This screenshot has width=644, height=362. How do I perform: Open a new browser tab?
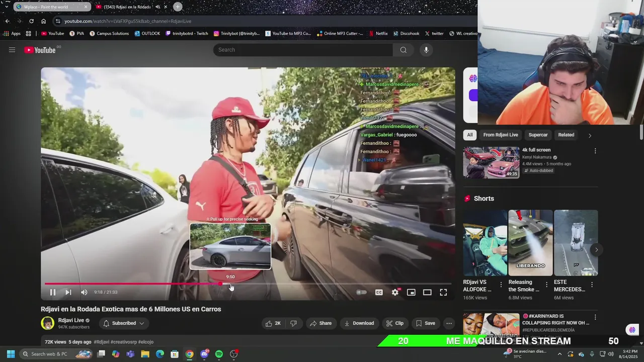coord(178,7)
